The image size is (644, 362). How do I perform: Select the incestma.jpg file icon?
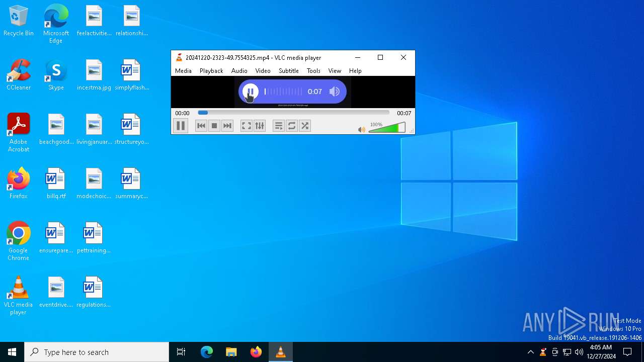pos(94,75)
